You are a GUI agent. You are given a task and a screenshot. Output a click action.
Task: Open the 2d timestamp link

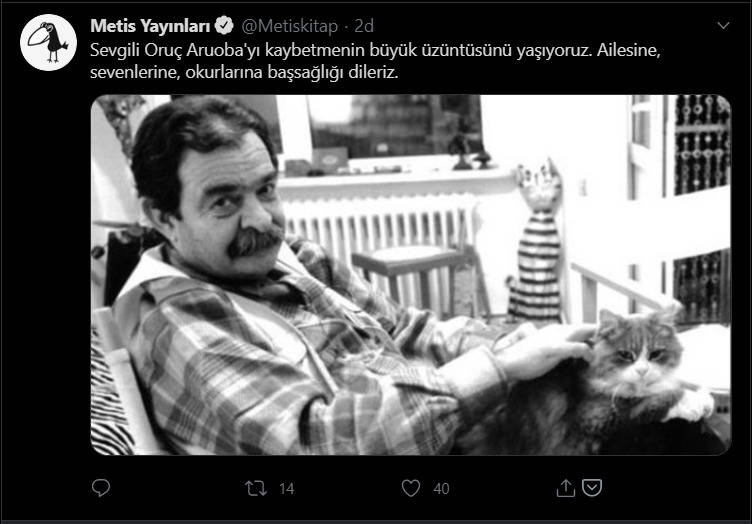click(364, 26)
